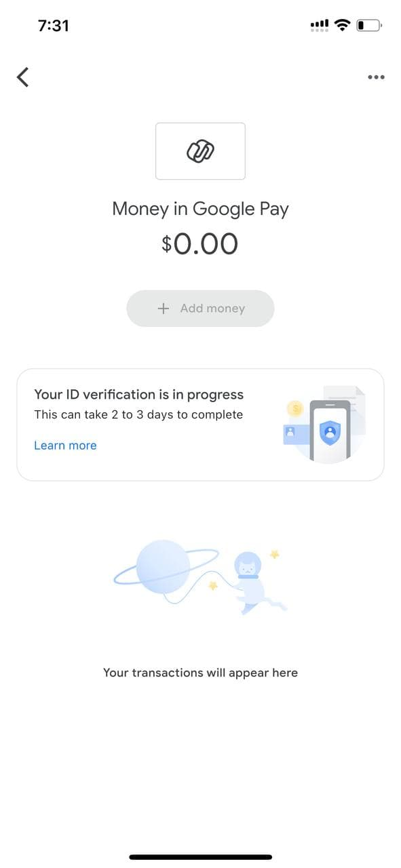Tap the blue ID card icon

coord(295,435)
